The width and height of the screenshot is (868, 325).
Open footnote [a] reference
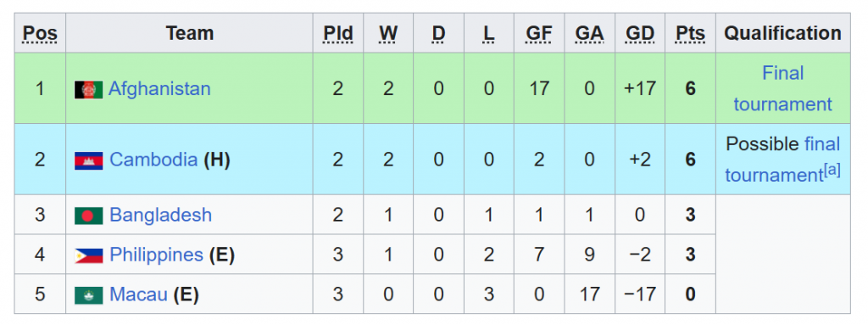click(832, 171)
